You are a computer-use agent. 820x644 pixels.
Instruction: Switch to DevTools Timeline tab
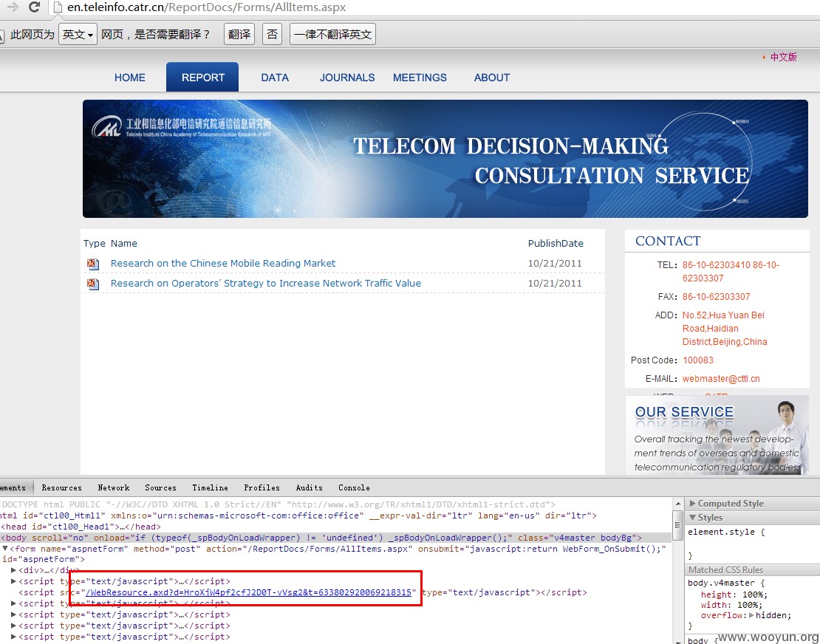point(210,487)
